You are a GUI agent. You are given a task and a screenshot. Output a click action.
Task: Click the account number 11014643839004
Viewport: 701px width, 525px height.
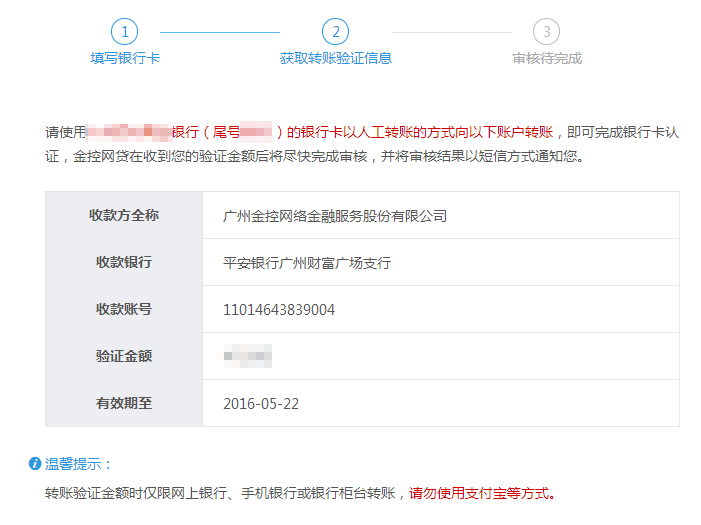279,310
